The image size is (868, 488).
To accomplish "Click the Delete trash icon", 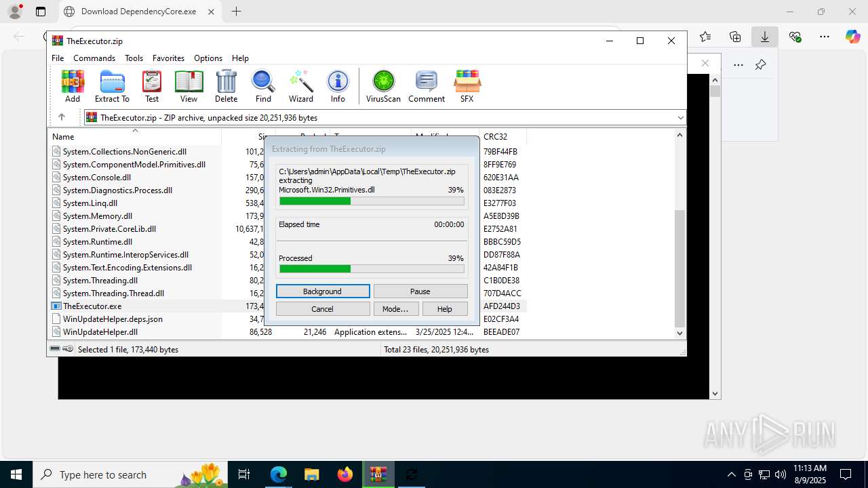I will [x=226, y=86].
